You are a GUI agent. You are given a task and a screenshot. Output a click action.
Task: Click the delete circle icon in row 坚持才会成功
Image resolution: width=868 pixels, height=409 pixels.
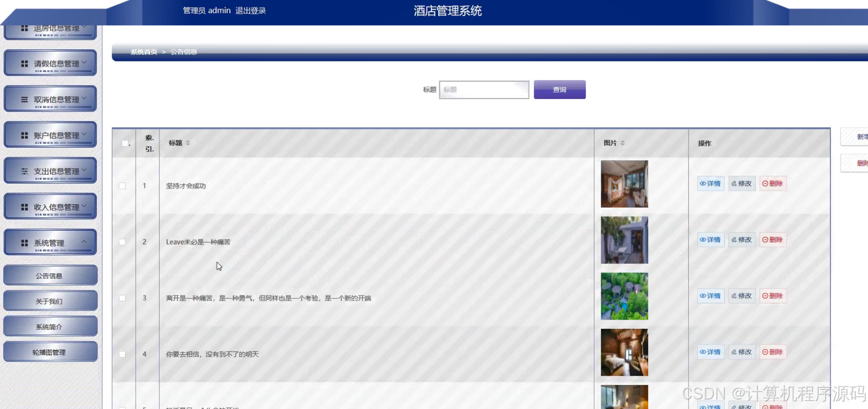[x=765, y=184]
